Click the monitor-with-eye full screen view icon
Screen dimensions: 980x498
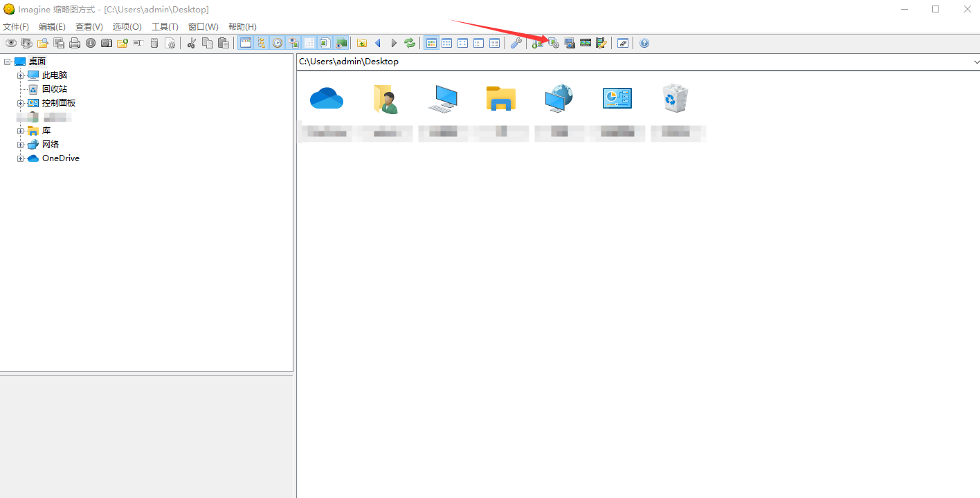coord(27,43)
